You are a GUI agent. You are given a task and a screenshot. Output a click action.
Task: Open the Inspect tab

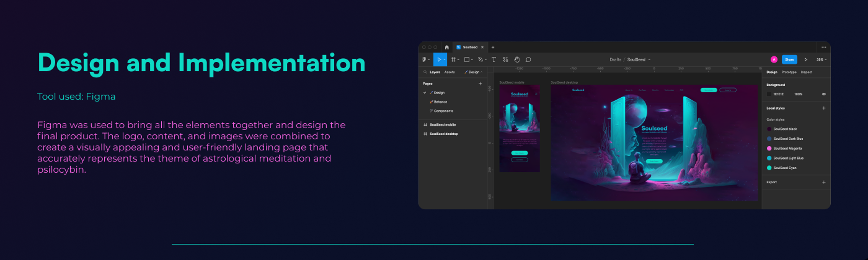[807, 72]
